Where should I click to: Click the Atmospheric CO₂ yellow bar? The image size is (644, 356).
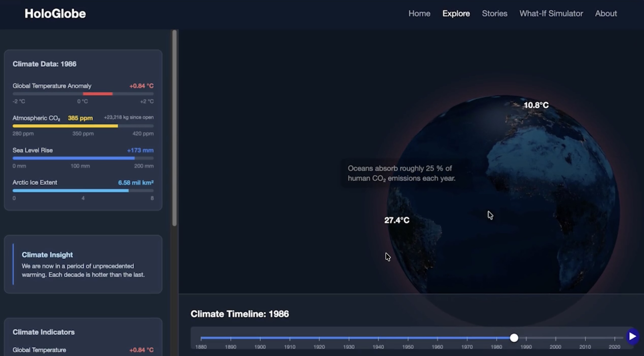(x=65, y=126)
